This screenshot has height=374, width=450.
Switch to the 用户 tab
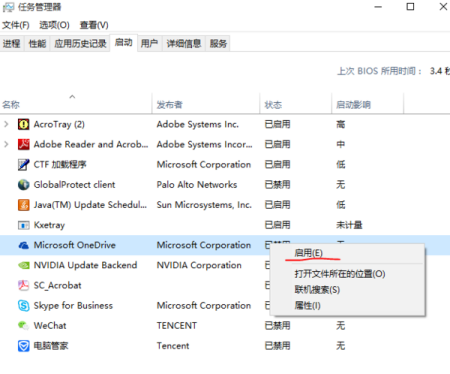(x=149, y=43)
